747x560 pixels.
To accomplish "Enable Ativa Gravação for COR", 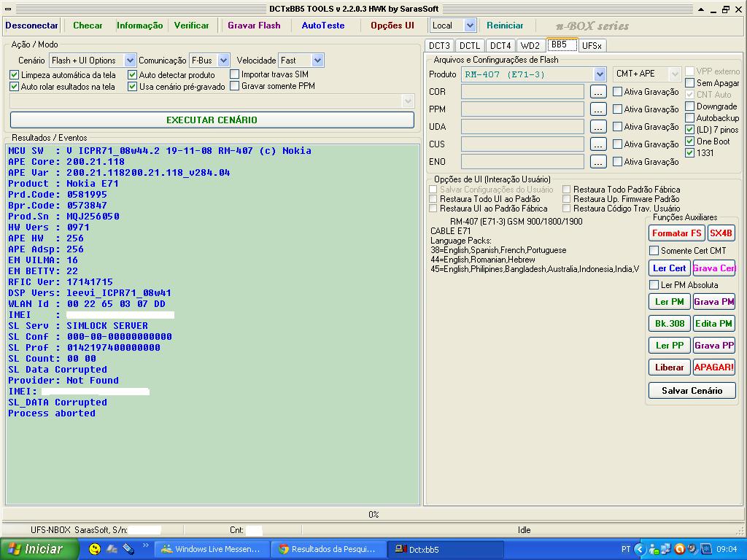I will coord(617,91).
